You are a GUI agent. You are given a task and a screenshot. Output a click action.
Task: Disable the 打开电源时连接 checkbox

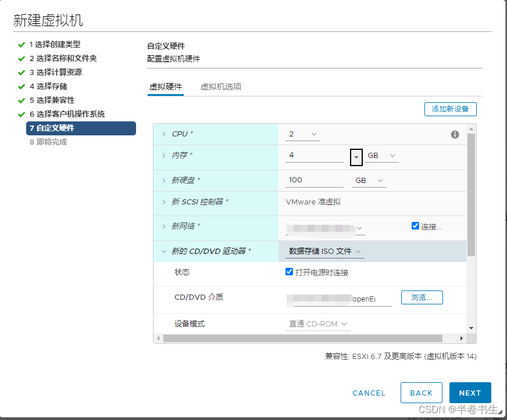(289, 271)
